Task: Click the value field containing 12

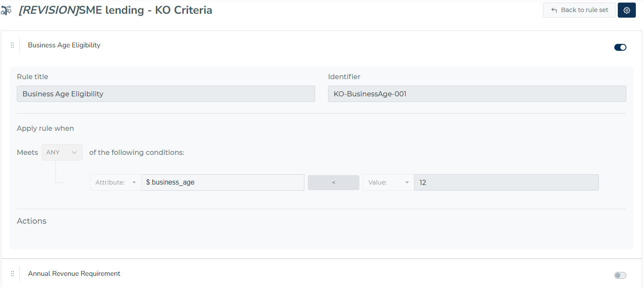Action: [506, 182]
